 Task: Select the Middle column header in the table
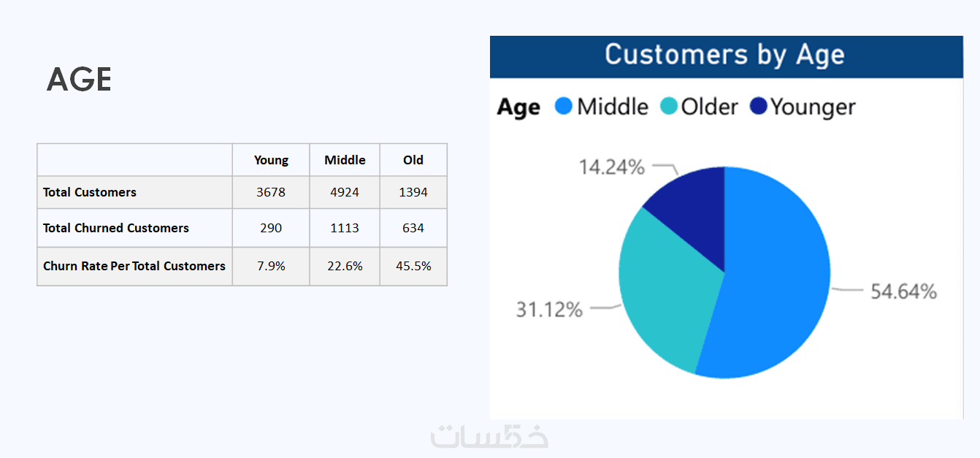[x=345, y=160]
